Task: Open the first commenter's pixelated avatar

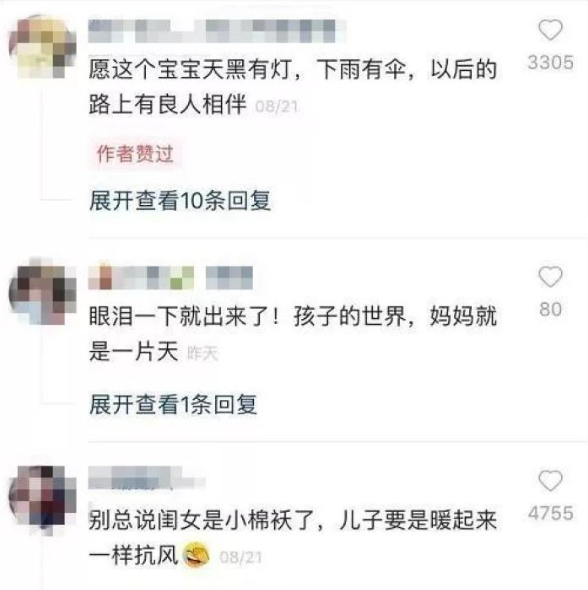Action: [43, 47]
